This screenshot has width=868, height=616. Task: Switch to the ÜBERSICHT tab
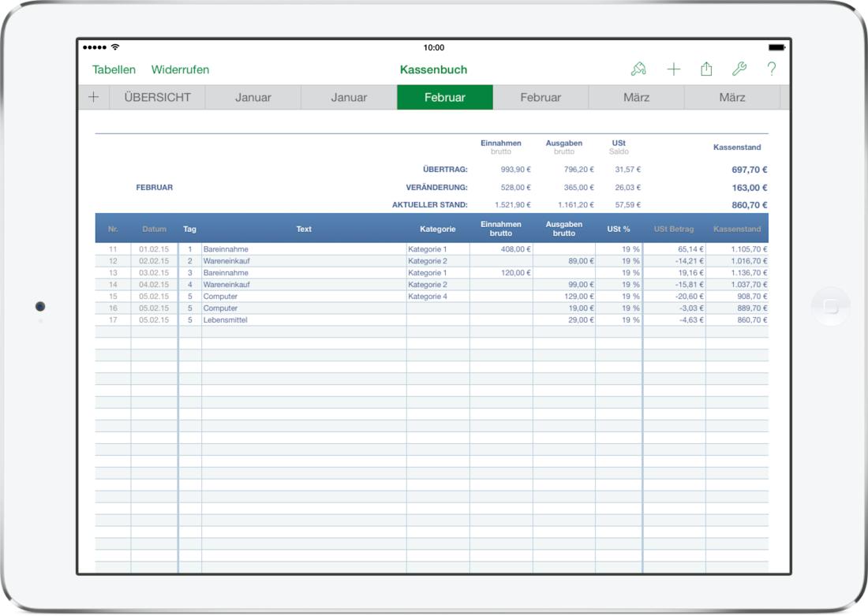[157, 98]
